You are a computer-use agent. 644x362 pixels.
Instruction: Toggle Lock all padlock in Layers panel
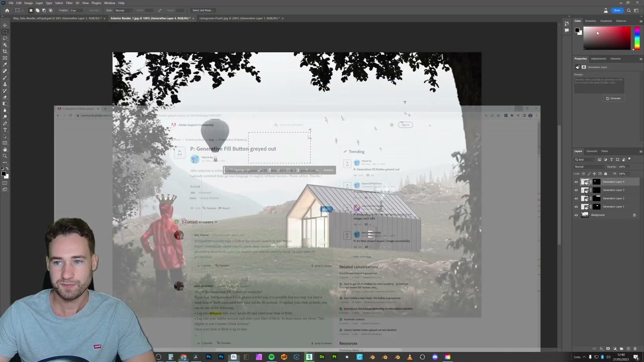point(605,174)
